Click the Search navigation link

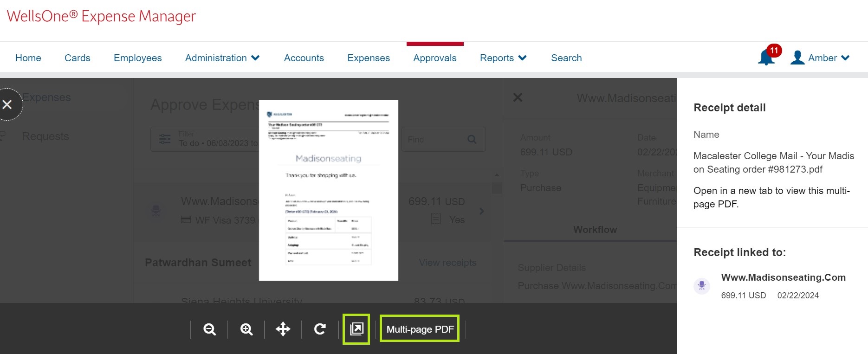pos(566,58)
